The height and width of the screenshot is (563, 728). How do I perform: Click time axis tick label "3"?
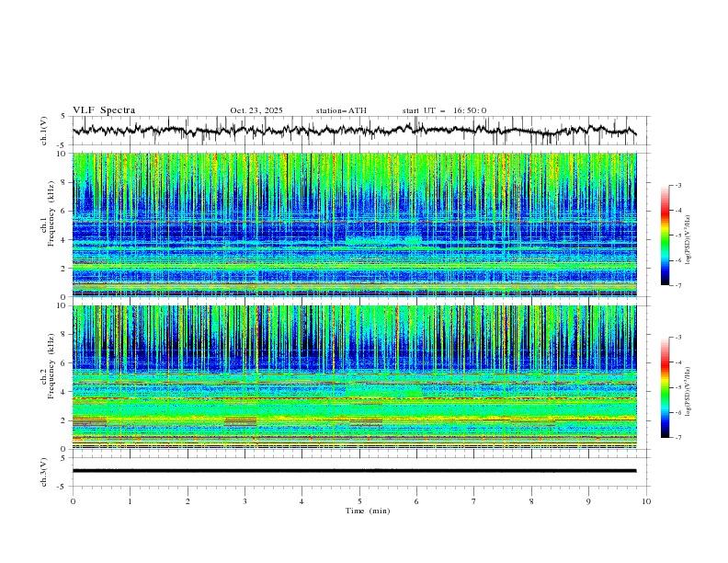[245, 501]
